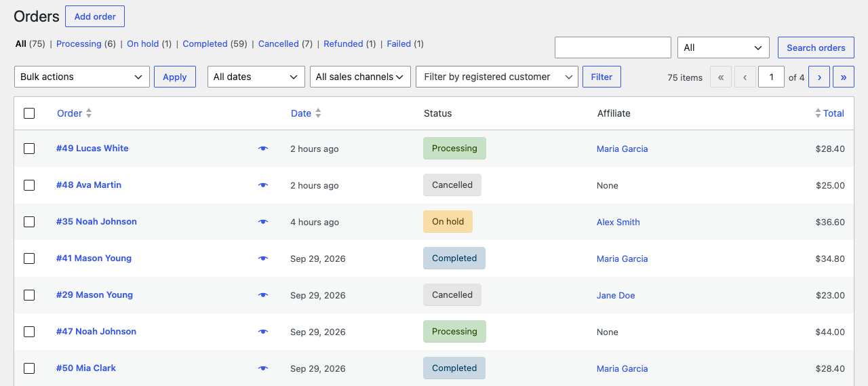Filter orders by Processing status
The width and height of the screenshot is (868, 386).
79,44
